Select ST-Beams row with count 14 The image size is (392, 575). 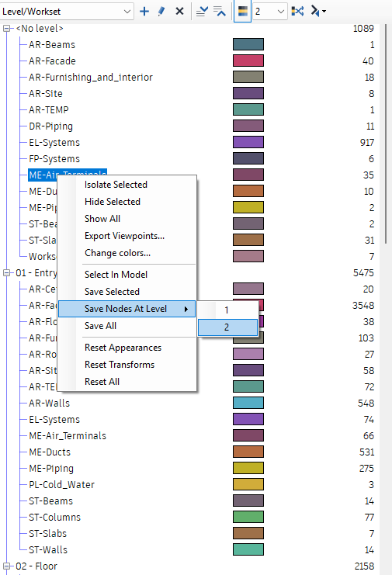pyautogui.click(x=51, y=501)
